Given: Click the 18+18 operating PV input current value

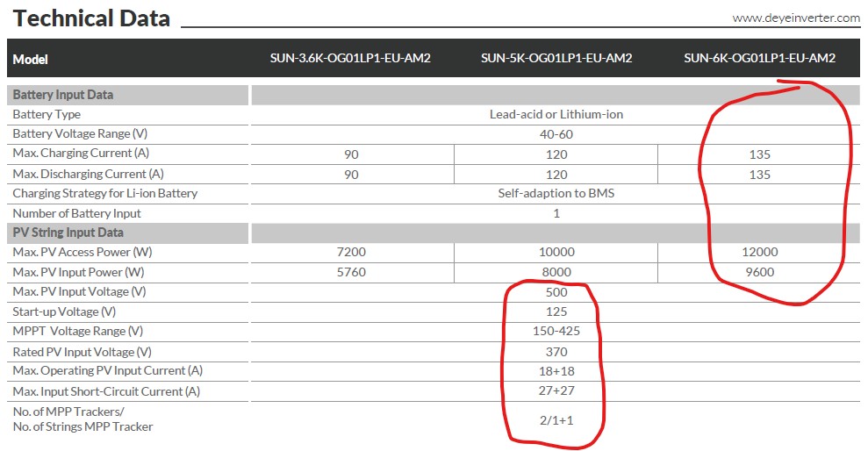Looking at the screenshot, I should [x=556, y=370].
